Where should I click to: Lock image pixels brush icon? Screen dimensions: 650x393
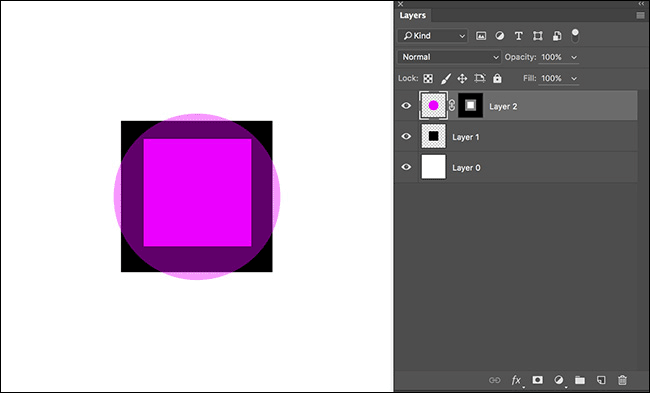tap(445, 78)
